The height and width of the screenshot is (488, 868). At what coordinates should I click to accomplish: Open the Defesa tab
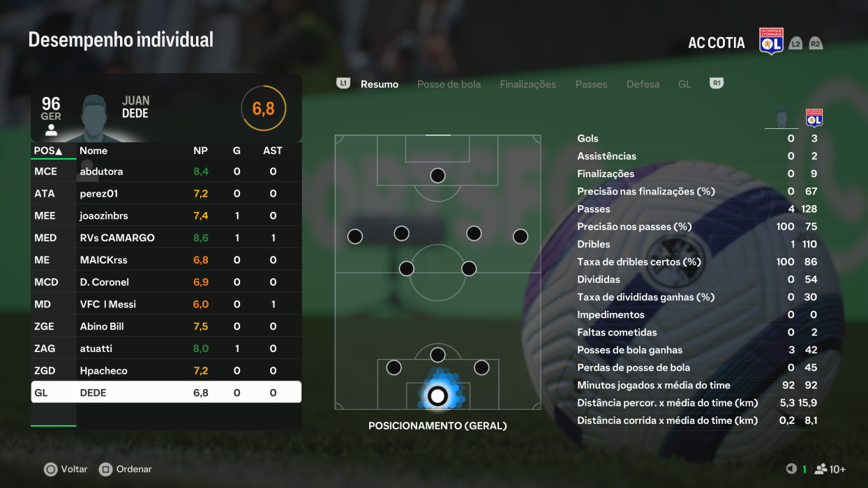coord(643,84)
